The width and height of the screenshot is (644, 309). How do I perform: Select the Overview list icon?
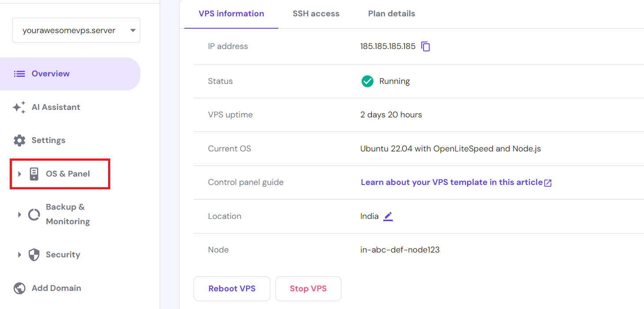(x=19, y=73)
